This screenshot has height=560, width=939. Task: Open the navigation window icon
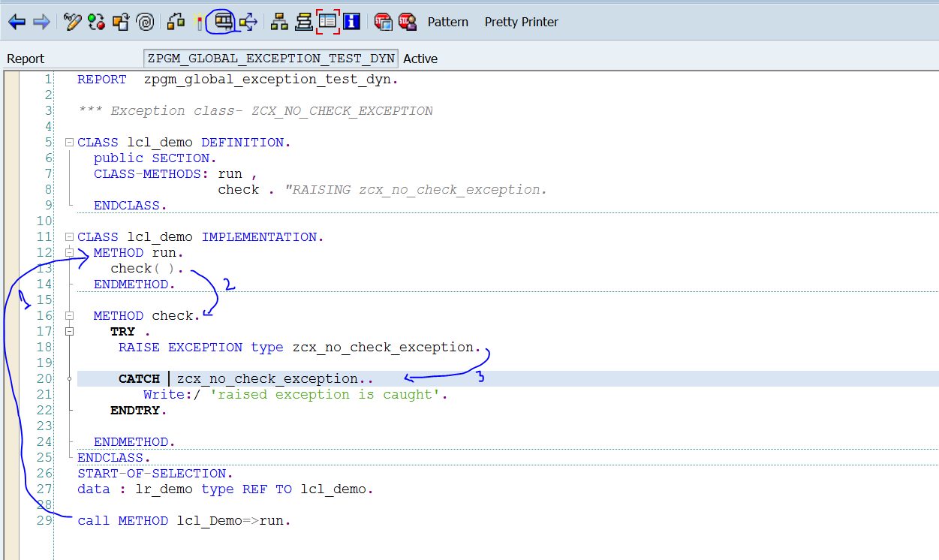[328, 21]
